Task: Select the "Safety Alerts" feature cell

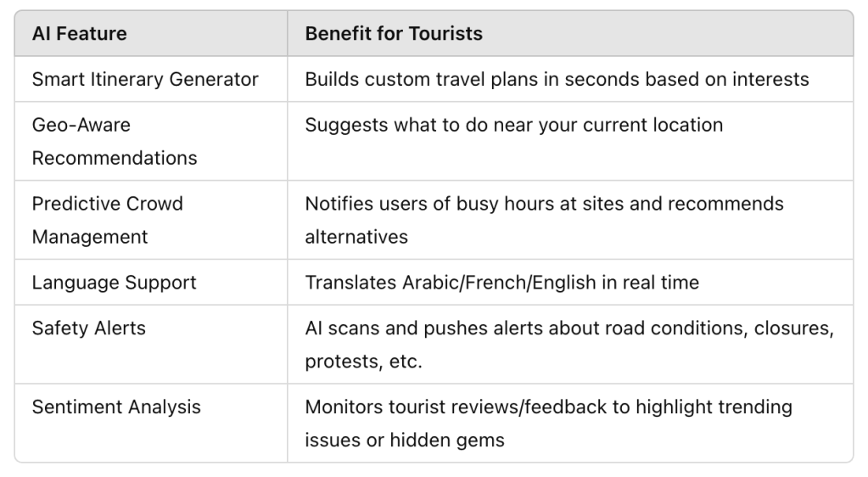Action: click(x=89, y=328)
